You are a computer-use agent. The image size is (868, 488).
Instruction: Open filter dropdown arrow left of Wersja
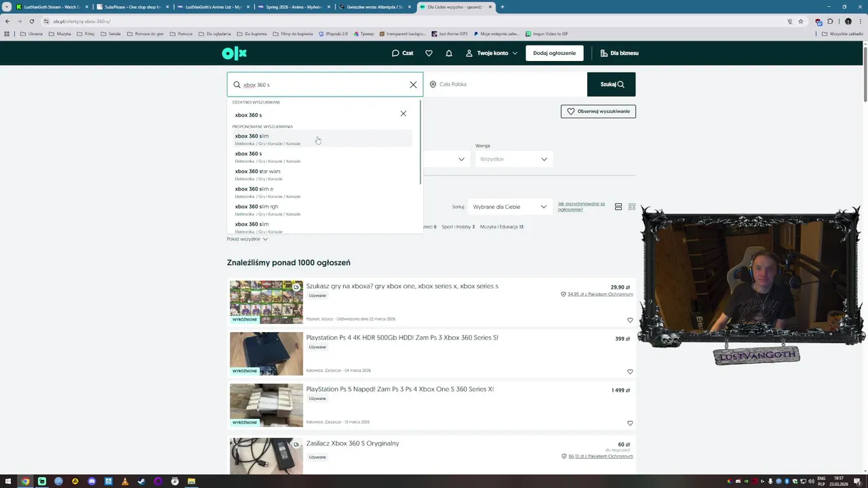(x=461, y=159)
